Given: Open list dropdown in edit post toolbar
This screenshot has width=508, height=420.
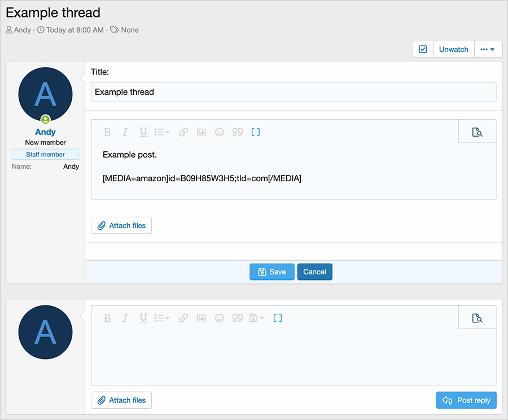Looking at the screenshot, I should [162, 132].
